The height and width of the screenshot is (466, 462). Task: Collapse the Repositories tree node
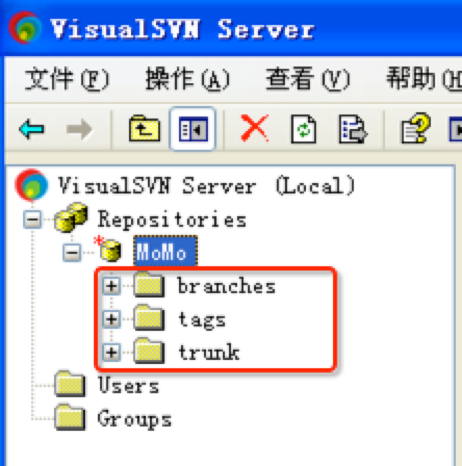33,220
